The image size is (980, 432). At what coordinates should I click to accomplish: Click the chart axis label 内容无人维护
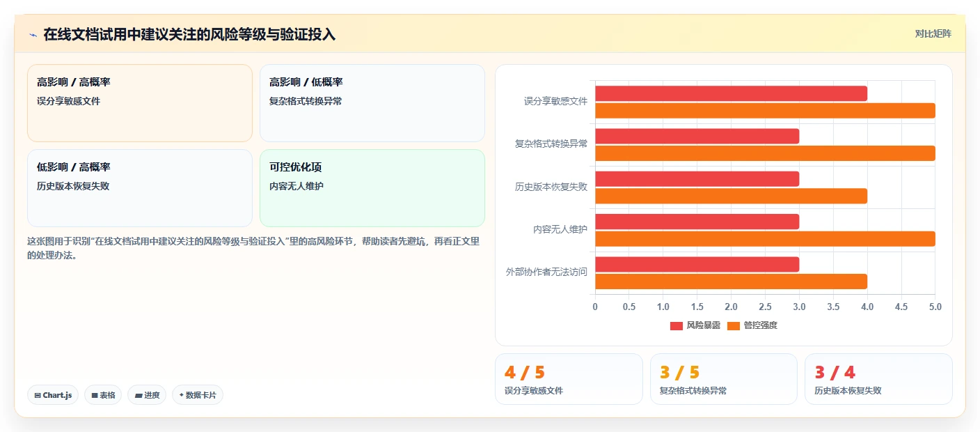pos(560,229)
